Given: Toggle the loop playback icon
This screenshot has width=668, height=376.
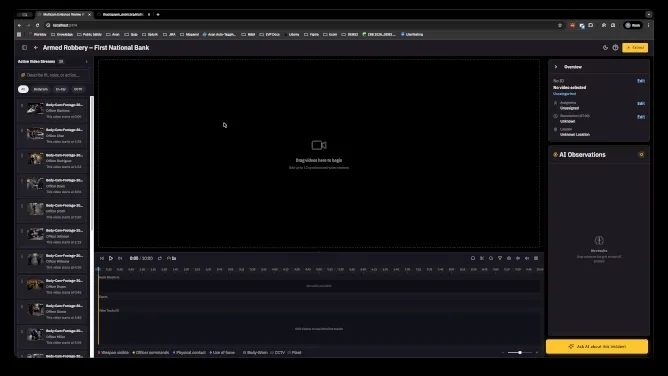Looking at the screenshot, I should click(160, 258).
